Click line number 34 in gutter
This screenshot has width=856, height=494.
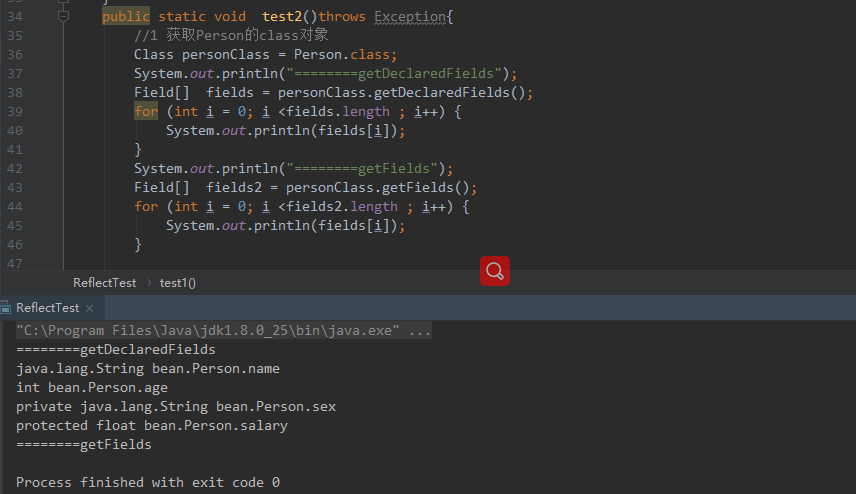pos(15,17)
